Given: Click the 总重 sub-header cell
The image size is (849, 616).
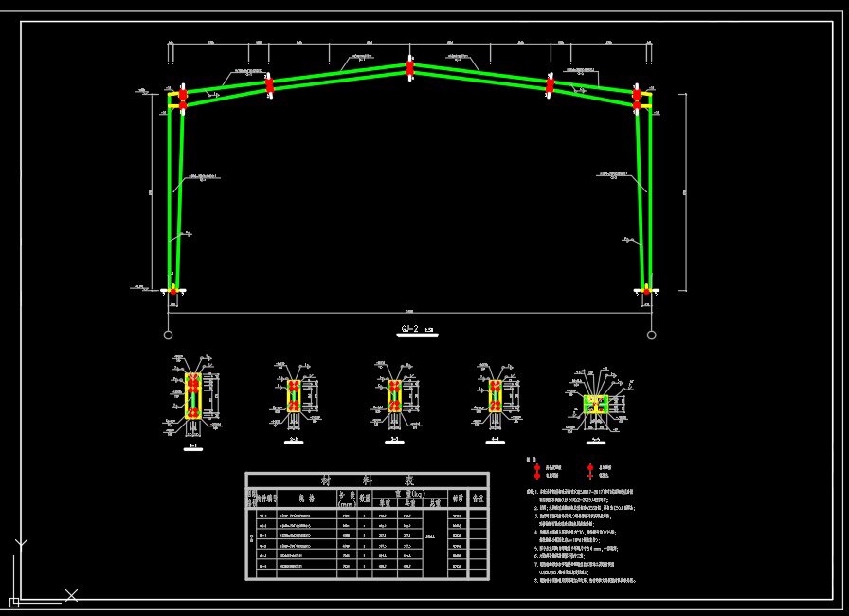Looking at the screenshot, I should [435, 503].
